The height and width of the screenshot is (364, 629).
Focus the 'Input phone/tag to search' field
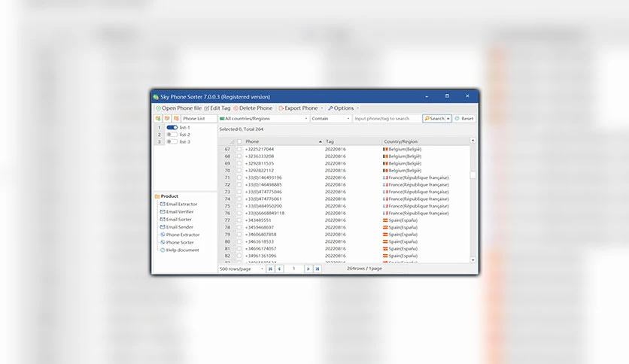tap(387, 119)
